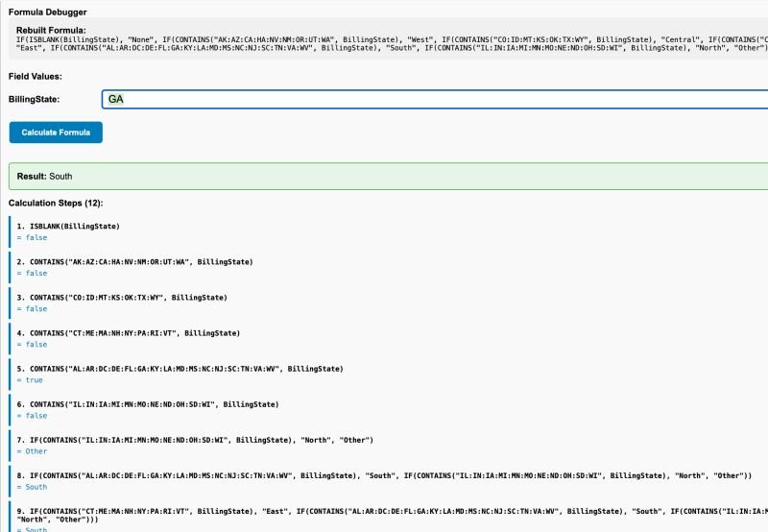
Task: Click the false result under step 1
Action: pos(33,237)
